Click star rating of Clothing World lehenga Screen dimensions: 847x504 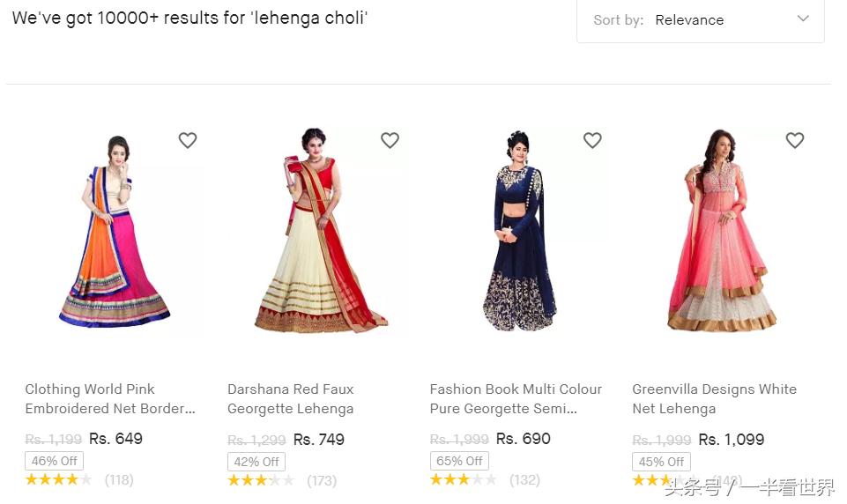tap(58, 480)
